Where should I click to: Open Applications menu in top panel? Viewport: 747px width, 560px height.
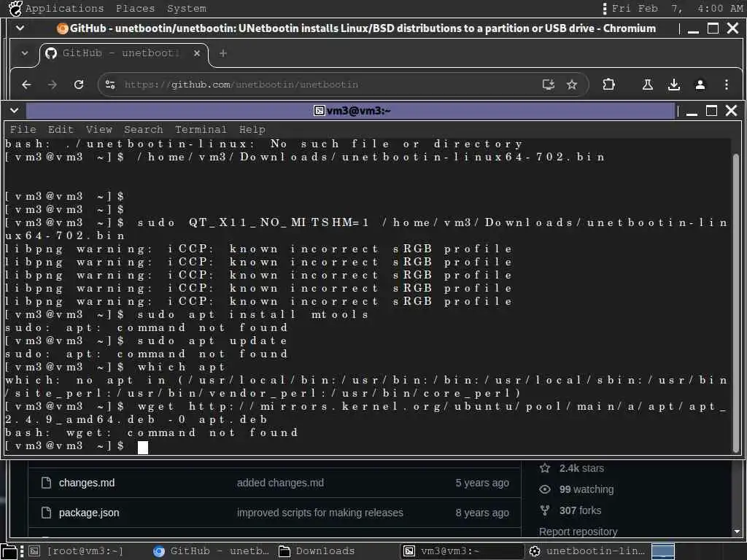64,9
